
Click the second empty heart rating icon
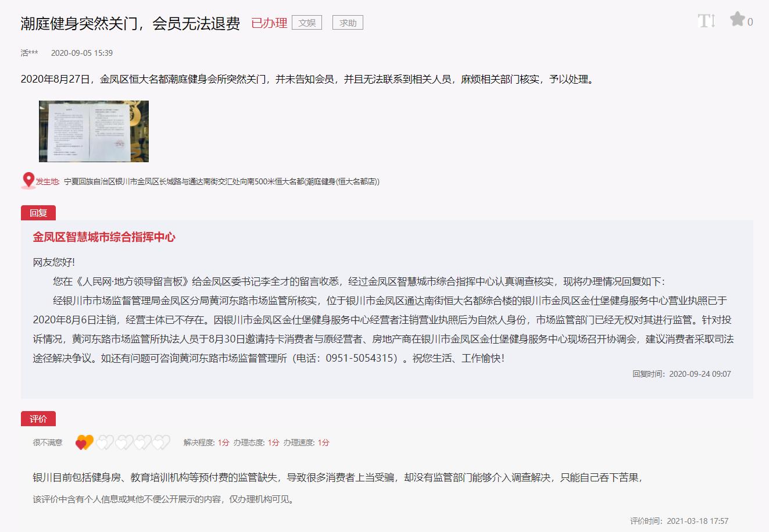[x=105, y=443]
